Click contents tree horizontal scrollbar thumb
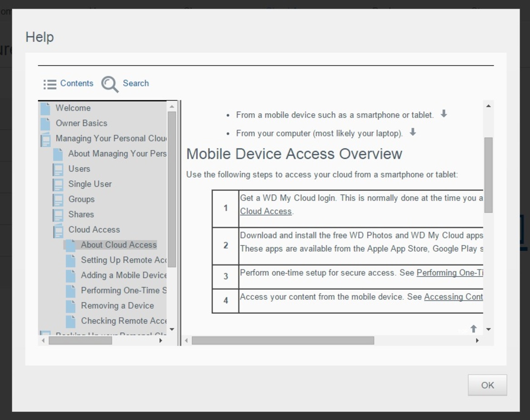Image resolution: width=530 pixels, height=420 pixels. tap(80, 341)
